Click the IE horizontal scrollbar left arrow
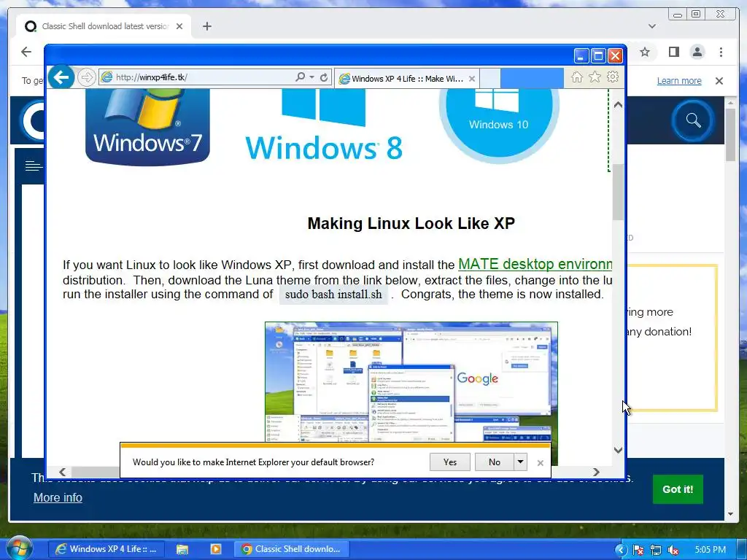Image resolution: width=747 pixels, height=560 pixels. coord(63,472)
